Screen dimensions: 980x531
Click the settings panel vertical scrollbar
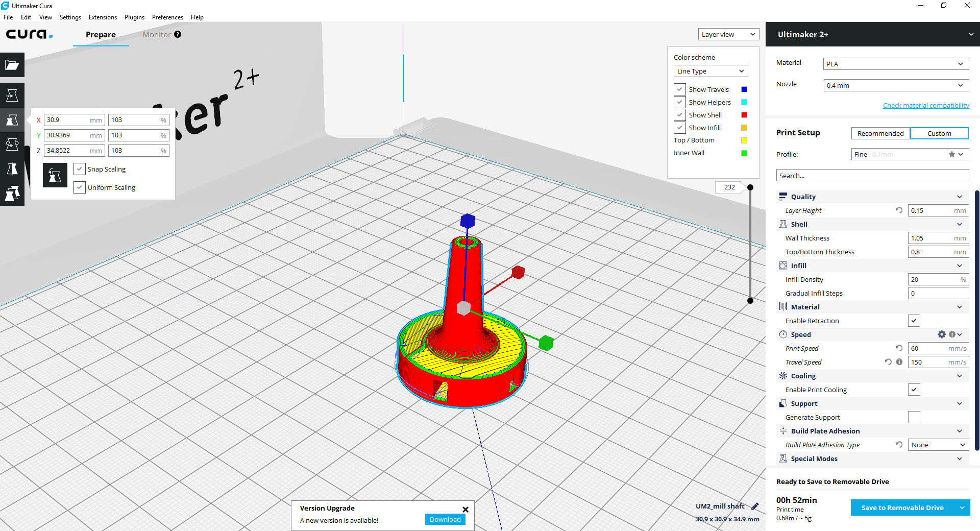pos(977,321)
